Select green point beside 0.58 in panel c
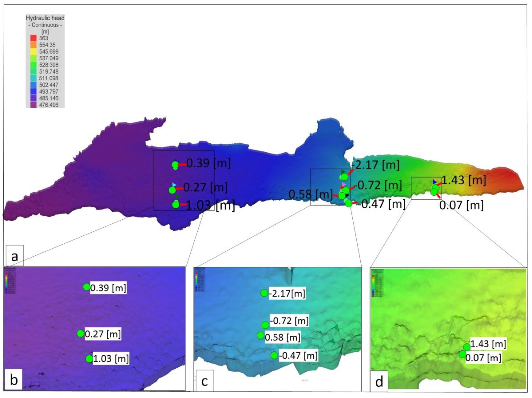This screenshot has width=532, height=398. tap(261, 335)
